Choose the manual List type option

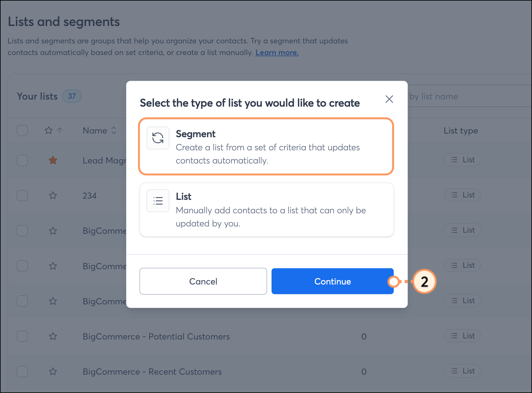tap(266, 210)
